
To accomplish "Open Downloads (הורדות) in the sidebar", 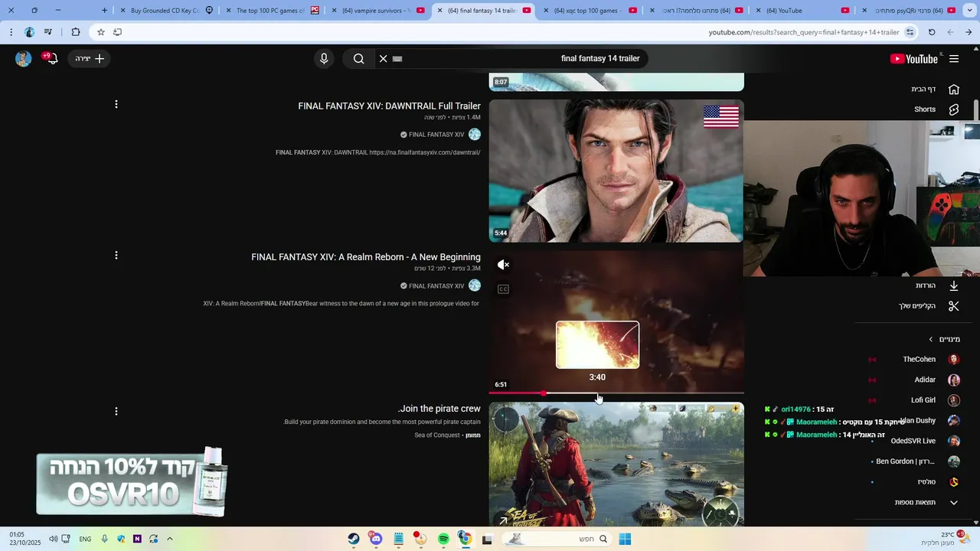I will pos(936,285).
